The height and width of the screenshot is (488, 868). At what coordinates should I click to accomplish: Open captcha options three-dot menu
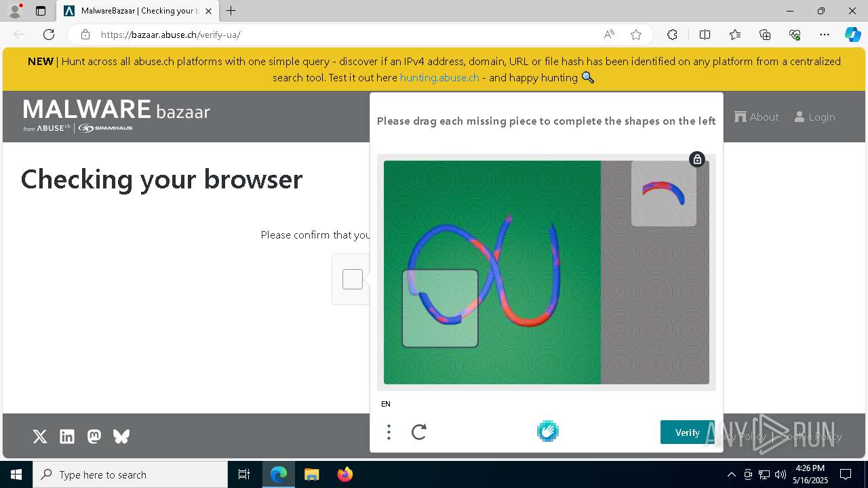tap(389, 432)
